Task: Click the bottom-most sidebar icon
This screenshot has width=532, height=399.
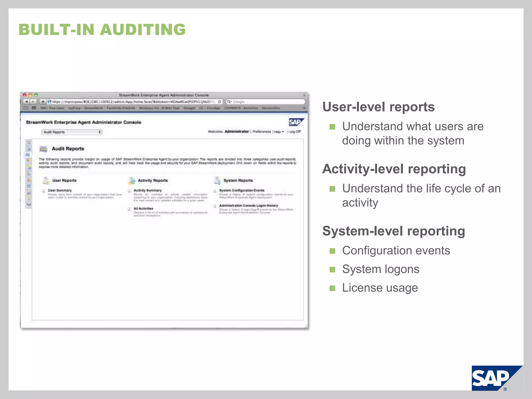Action: click(x=29, y=205)
